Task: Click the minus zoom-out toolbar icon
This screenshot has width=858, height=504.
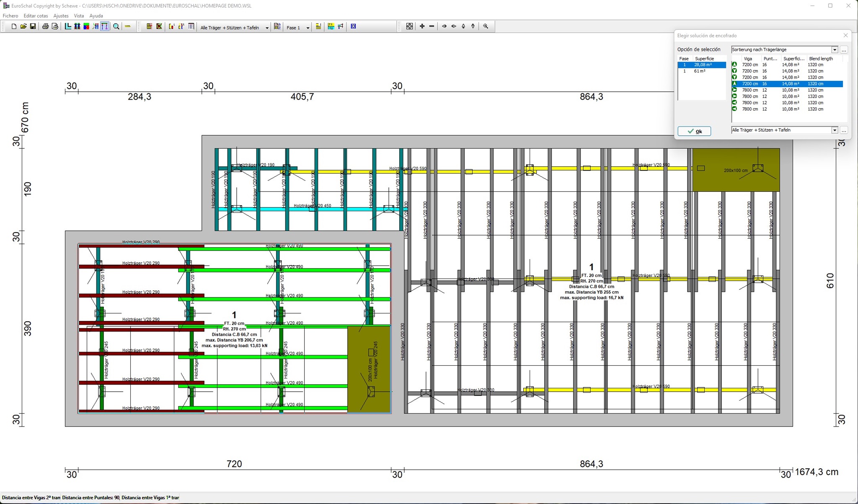Action: coord(432,26)
